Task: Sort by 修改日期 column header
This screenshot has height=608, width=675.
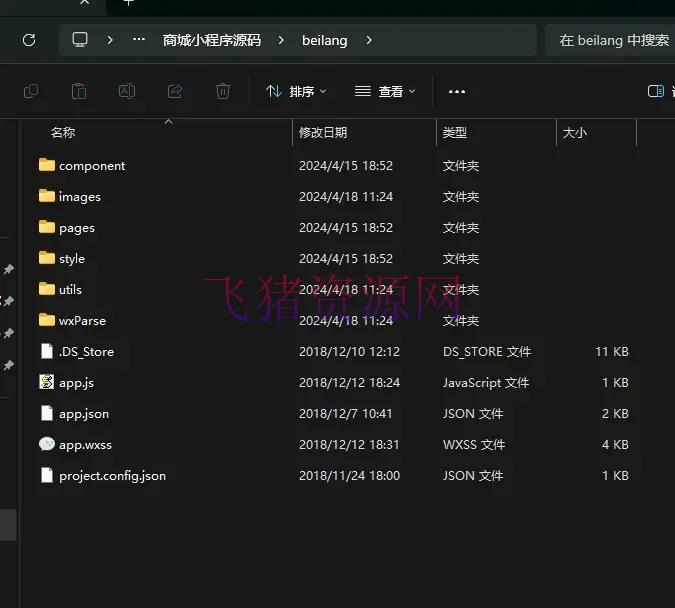Action: pyautogui.click(x=323, y=132)
